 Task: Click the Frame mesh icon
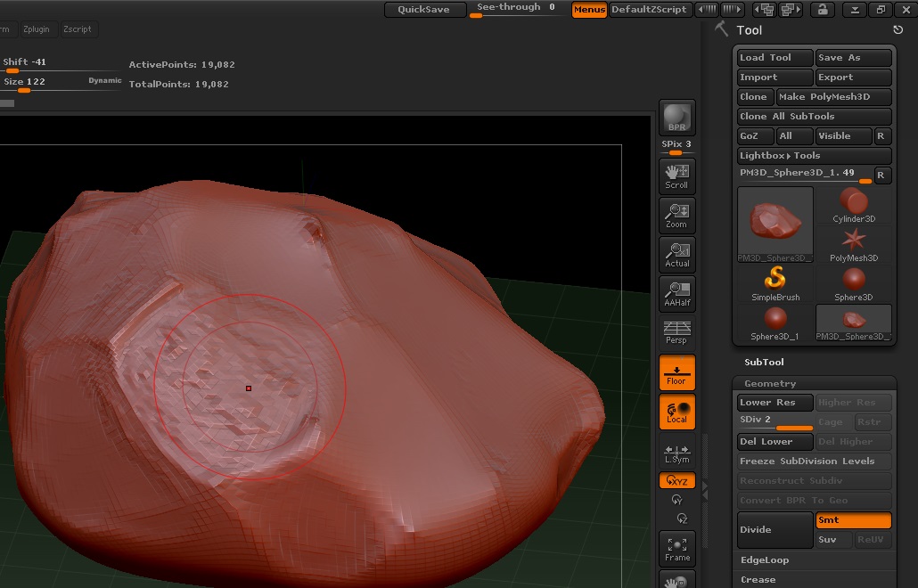[x=676, y=548]
